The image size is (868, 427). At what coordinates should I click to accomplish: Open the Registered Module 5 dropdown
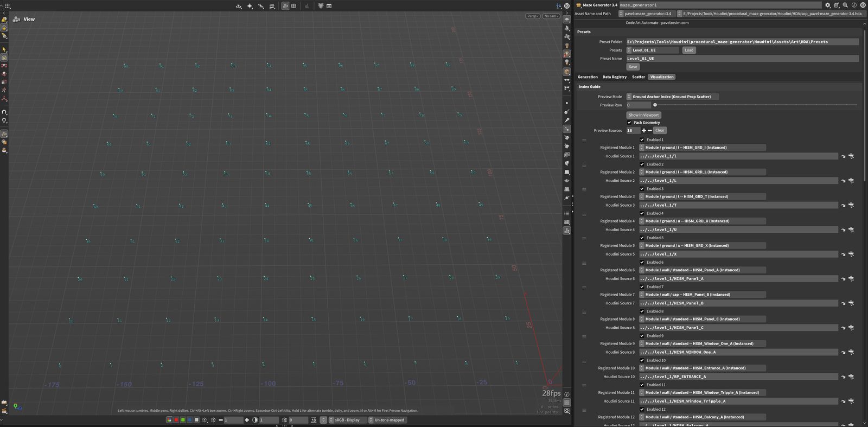703,246
